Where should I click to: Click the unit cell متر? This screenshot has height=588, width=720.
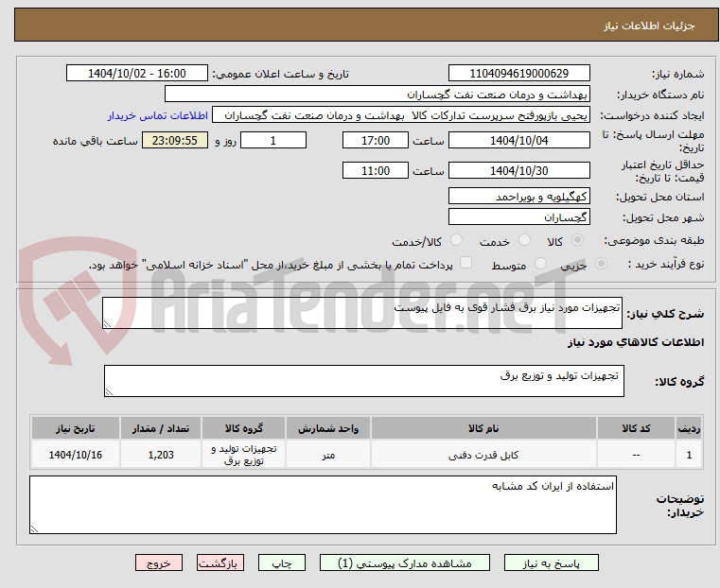(328, 455)
